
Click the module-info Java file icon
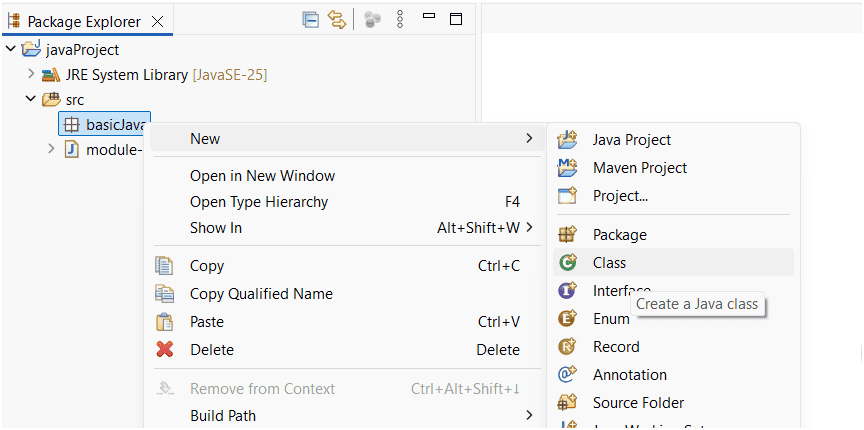pyautogui.click(x=72, y=149)
